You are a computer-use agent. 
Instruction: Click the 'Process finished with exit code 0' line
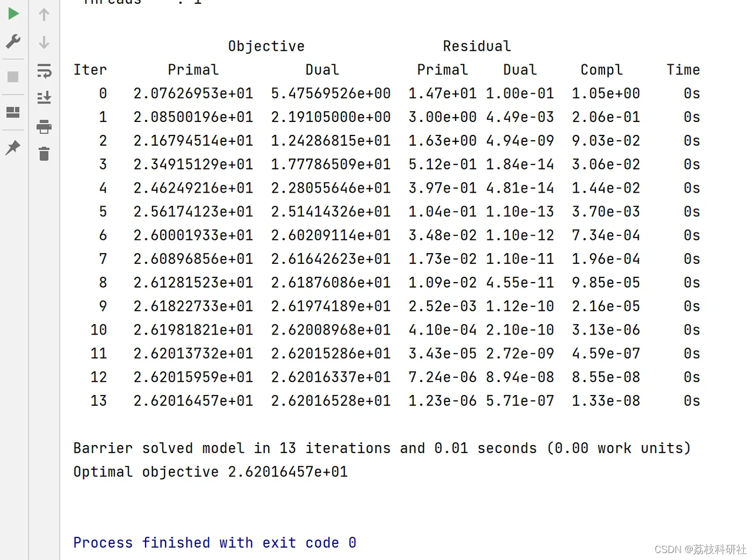(x=215, y=543)
